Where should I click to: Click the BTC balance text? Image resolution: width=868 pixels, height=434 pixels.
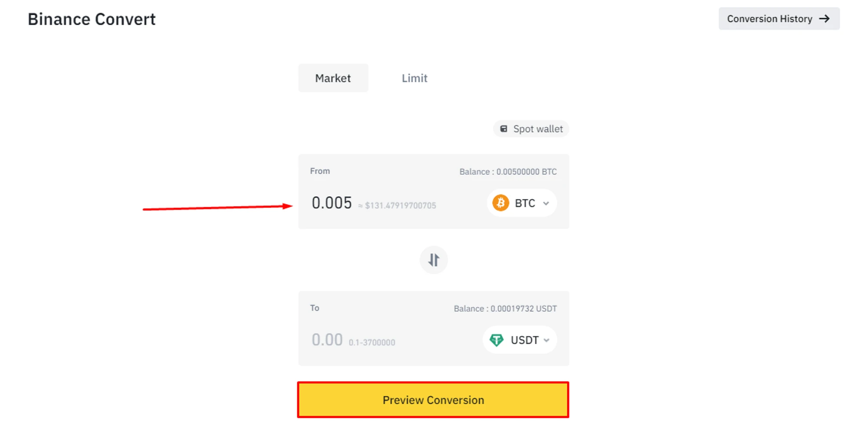[x=508, y=172]
